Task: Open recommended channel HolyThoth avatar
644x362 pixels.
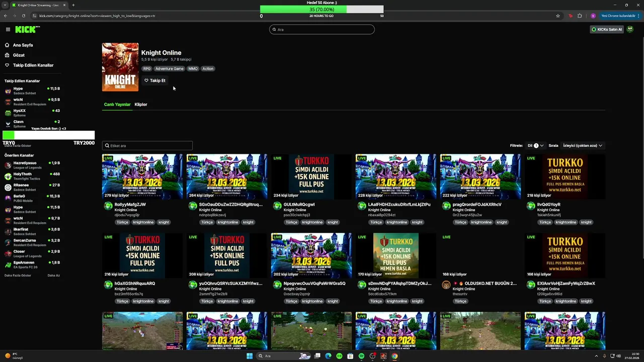Action: pyautogui.click(x=8, y=176)
